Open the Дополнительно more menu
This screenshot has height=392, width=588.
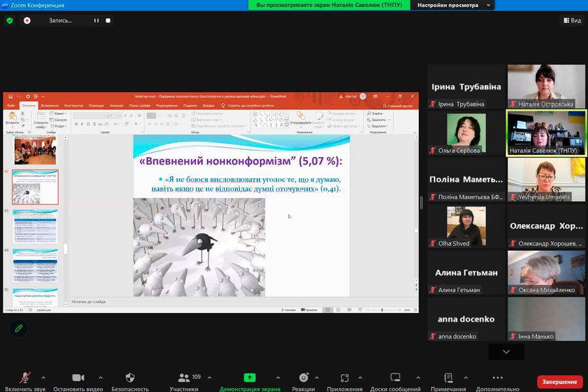point(497,378)
